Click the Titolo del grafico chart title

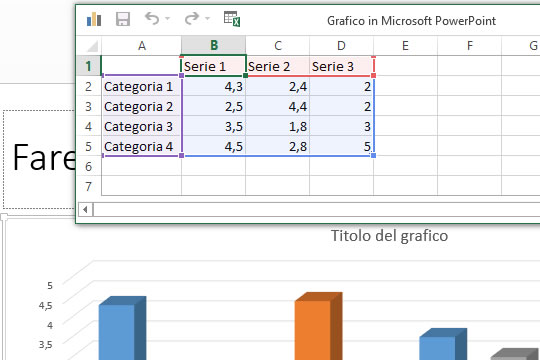(x=390, y=236)
